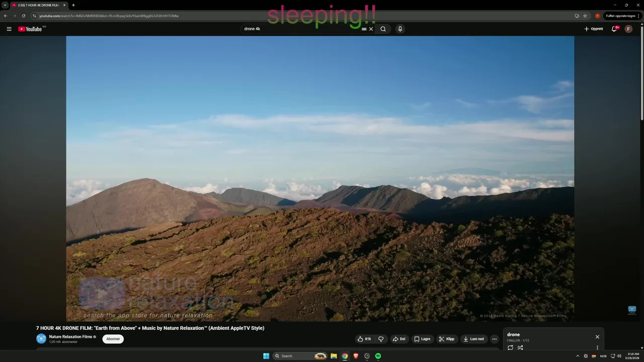Dislike the video with thumbs down

[381, 339]
